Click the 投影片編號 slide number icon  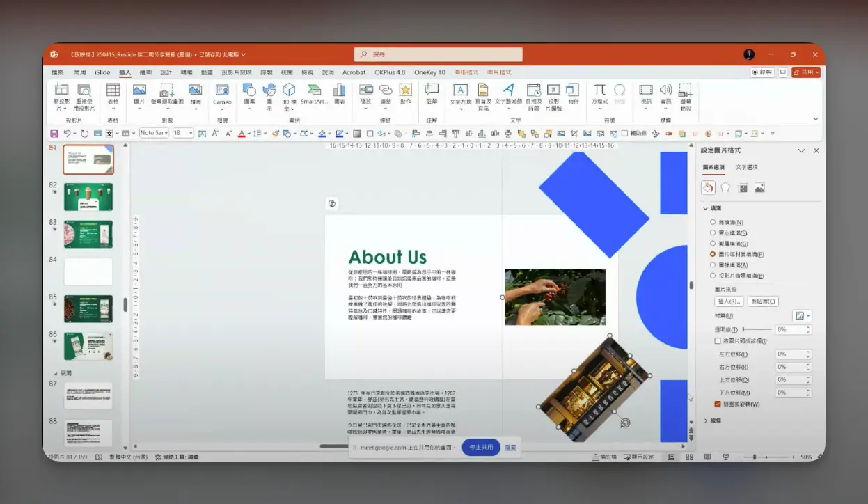pyautogui.click(x=553, y=90)
